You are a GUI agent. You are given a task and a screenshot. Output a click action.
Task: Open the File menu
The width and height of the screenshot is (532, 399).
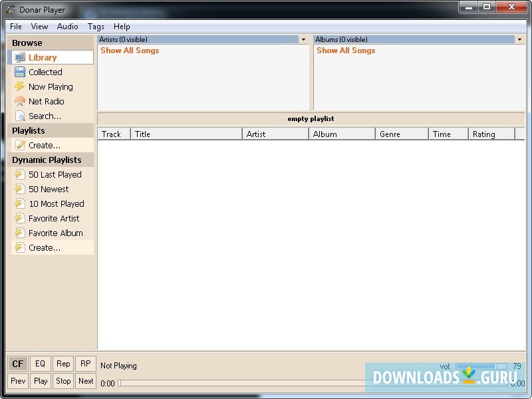point(15,27)
